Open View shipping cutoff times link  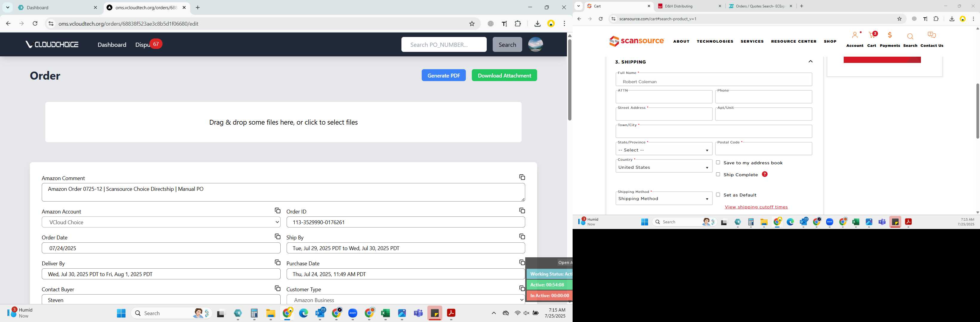[756, 207]
